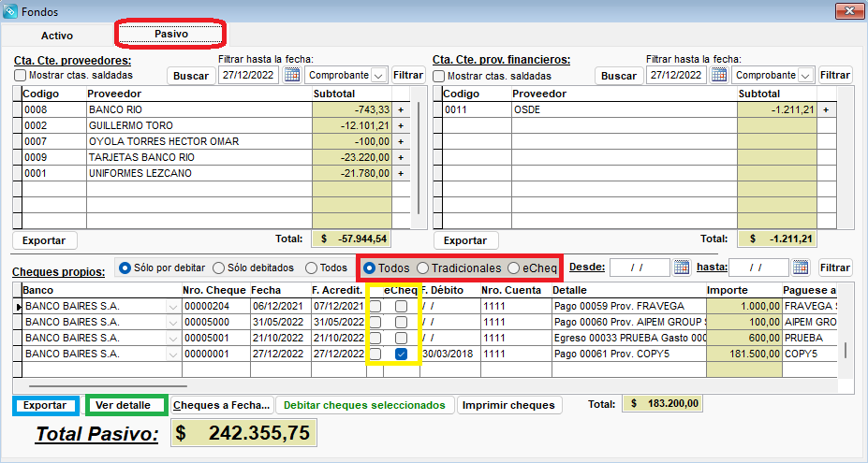Switch to the Pasivo tab
Screen dimensions: 868x463
click(x=171, y=34)
